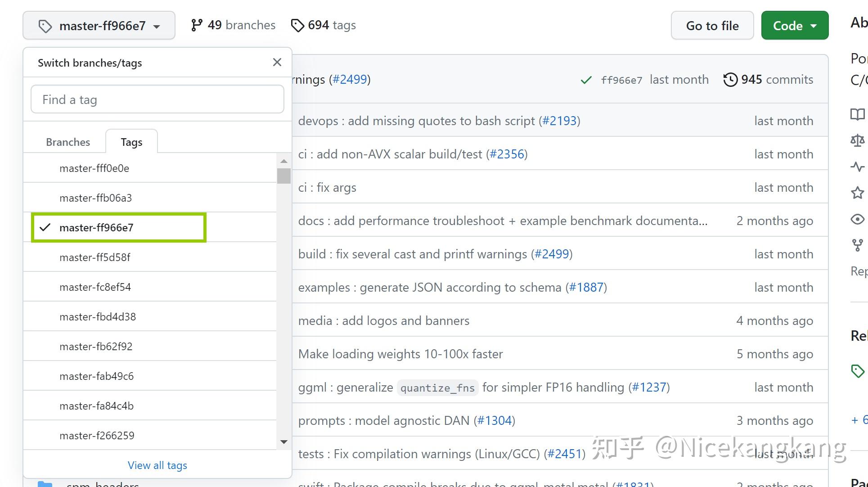868x487 pixels.
Task: Click the watchers eye icon
Action: (x=857, y=219)
